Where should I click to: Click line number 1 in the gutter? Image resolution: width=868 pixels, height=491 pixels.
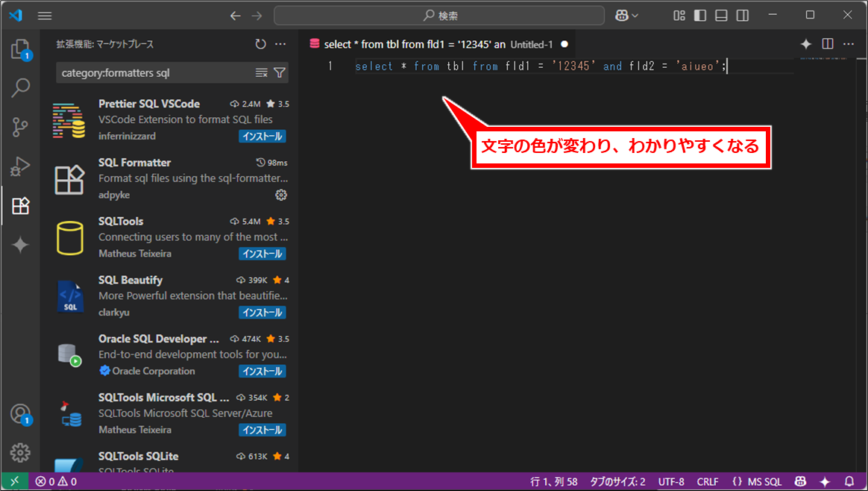tap(330, 66)
